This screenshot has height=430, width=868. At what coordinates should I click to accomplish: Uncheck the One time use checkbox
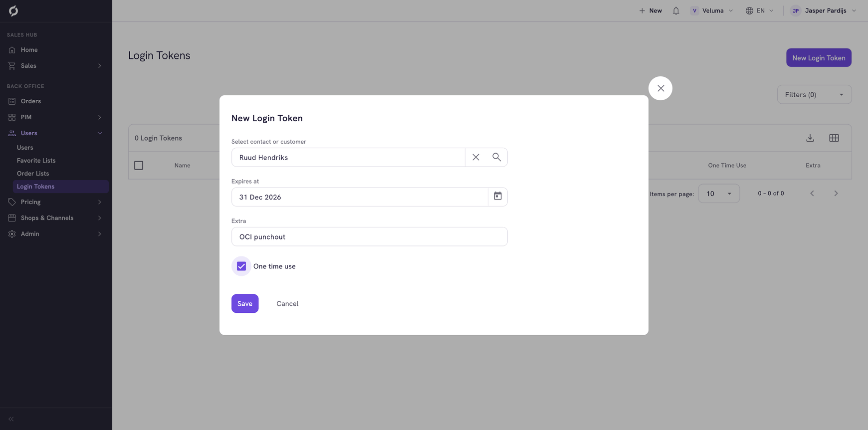(x=241, y=266)
